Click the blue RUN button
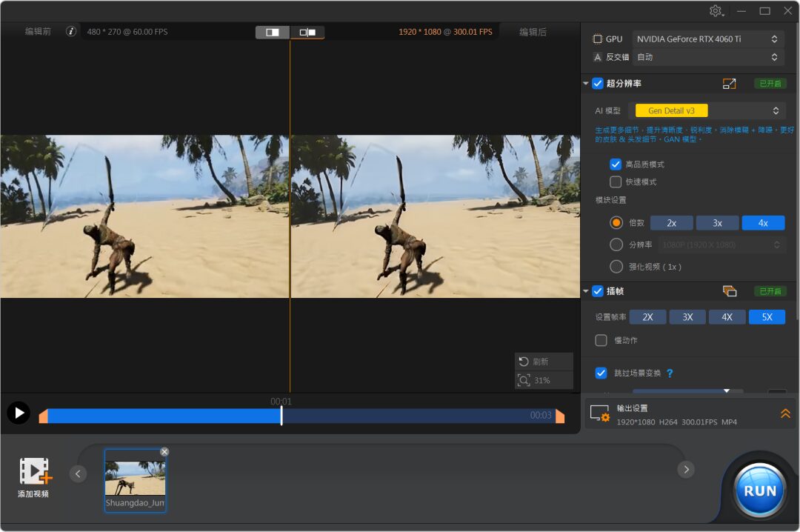The height and width of the screenshot is (532, 800). click(x=759, y=491)
